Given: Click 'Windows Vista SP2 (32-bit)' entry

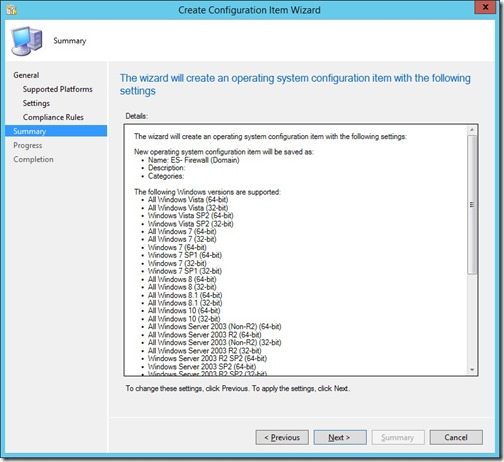Looking at the screenshot, I should [x=191, y=224].
